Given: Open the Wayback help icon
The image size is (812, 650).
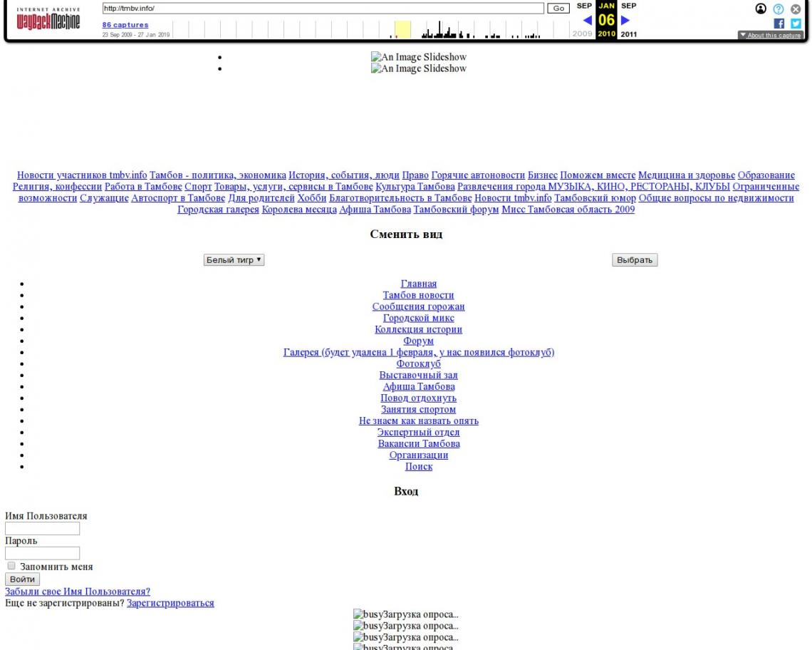Looking at the screenshot, I should [779, 9].
